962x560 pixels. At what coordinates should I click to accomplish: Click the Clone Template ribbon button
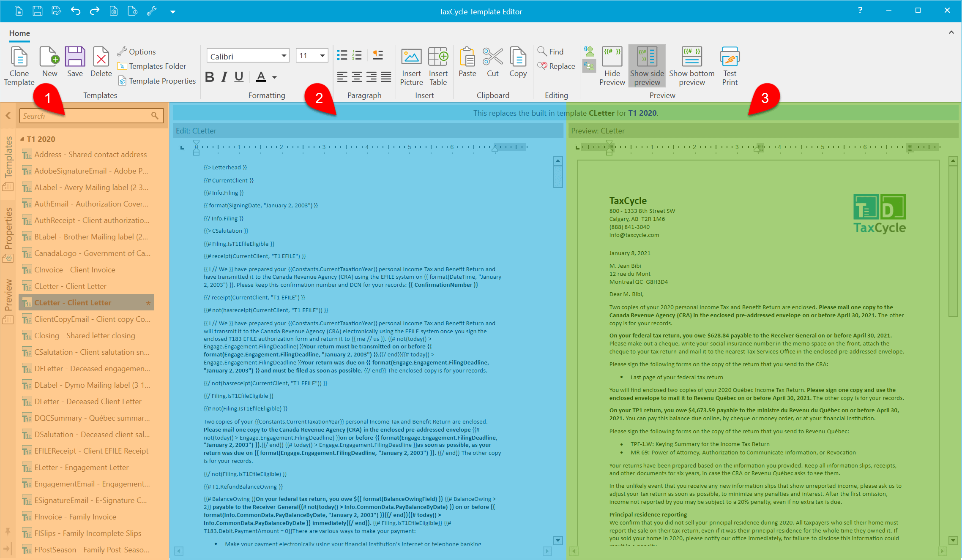click(19, 66)
